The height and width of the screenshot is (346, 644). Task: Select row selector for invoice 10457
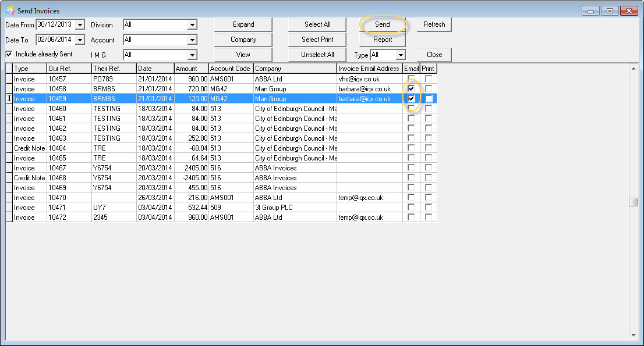[x=9, y=79]
